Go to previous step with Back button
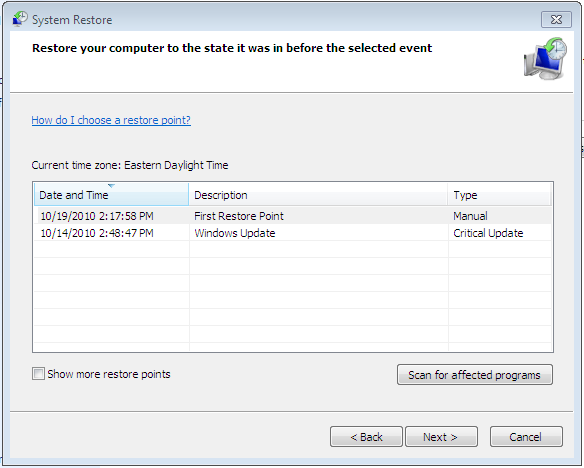This screenshot has height=468, width=584. [366, 437]
